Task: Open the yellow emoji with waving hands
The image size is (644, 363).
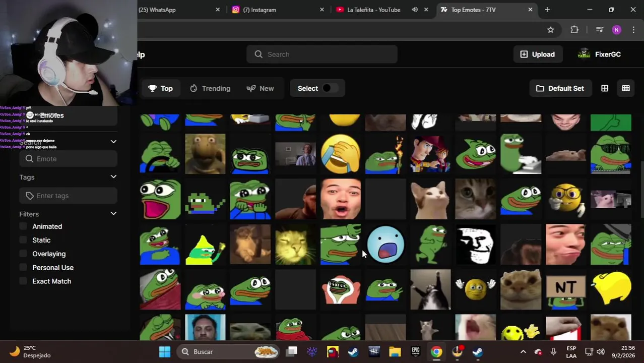Action: (475, 289)
